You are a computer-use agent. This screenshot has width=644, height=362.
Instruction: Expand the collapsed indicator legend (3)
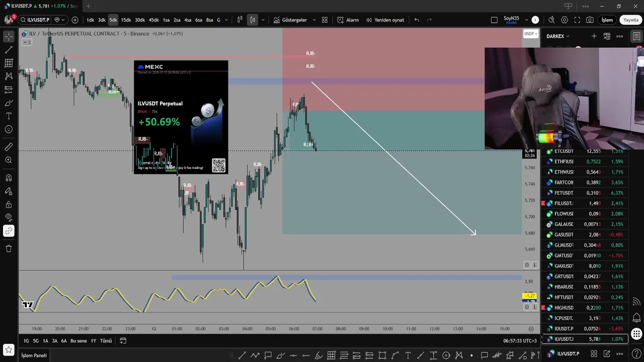point(27,42)
